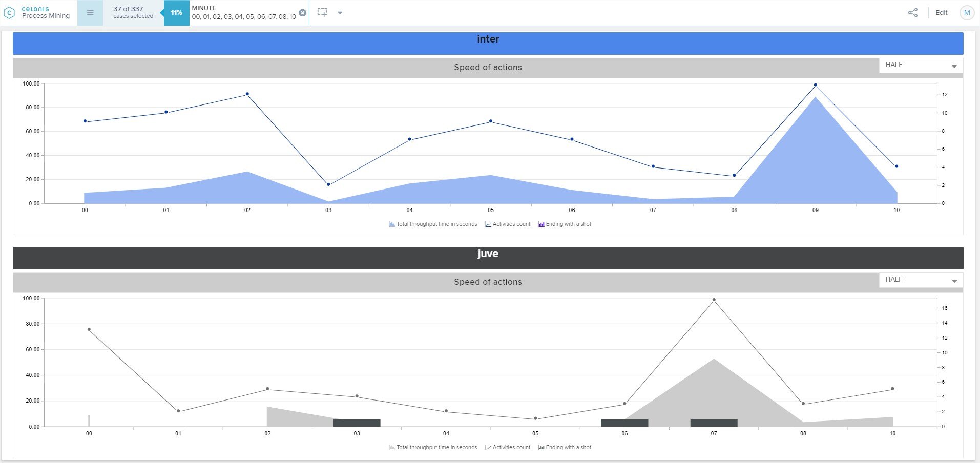Click the share icon
980x463 pixels.
[x=913, y=13]
